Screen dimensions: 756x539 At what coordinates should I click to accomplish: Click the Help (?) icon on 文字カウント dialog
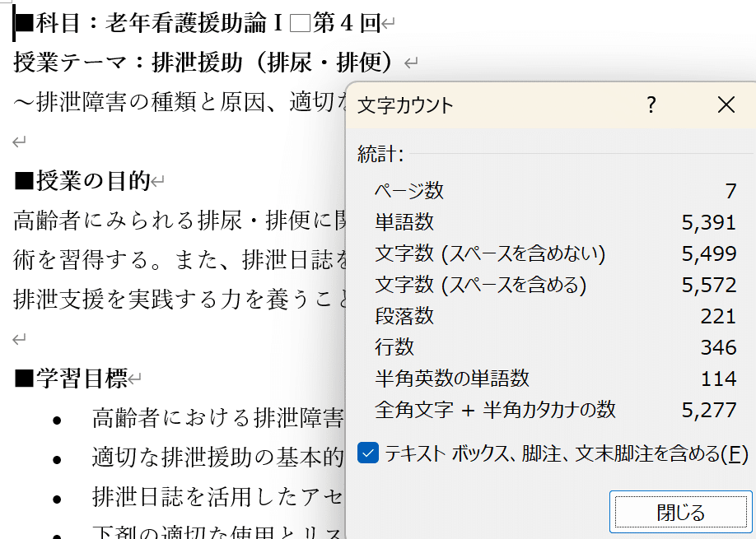650,105
